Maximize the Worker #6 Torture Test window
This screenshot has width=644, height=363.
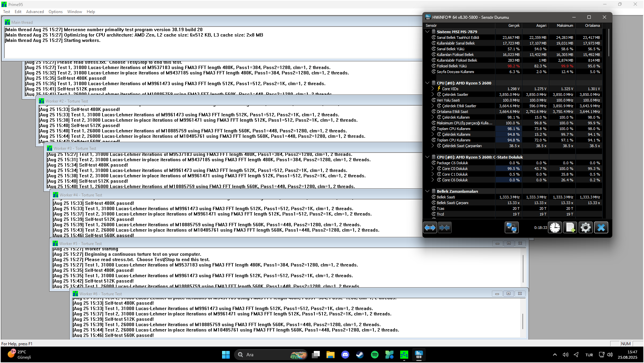tap(508, 294)
